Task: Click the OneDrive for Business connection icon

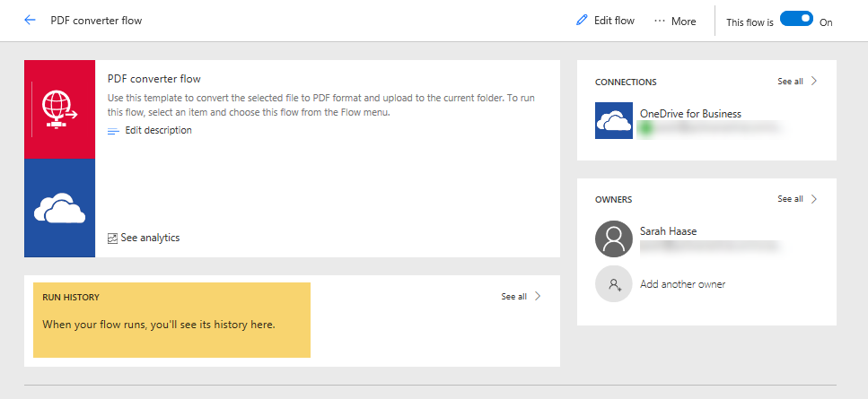Action: [614, 120]
